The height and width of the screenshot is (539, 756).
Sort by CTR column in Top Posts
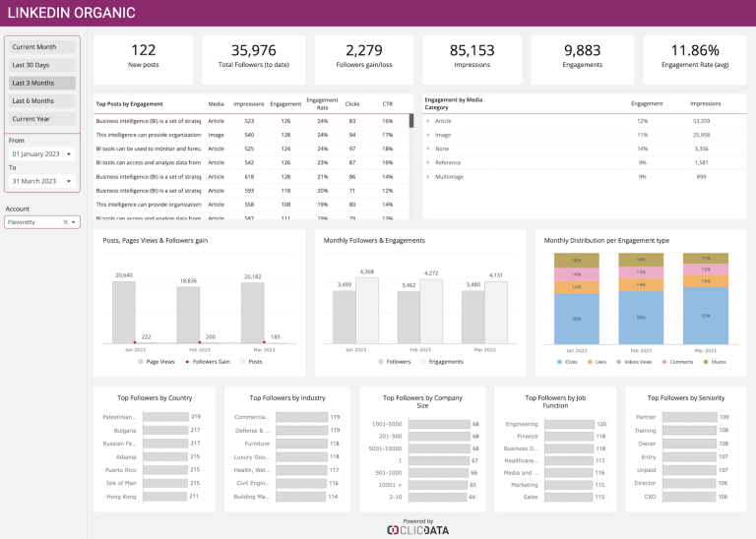[x=387, y=103]
